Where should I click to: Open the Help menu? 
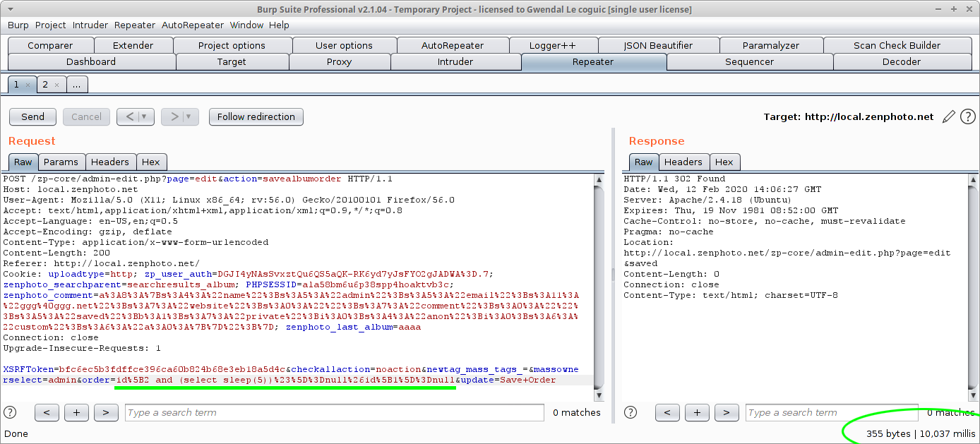[279, 25]
